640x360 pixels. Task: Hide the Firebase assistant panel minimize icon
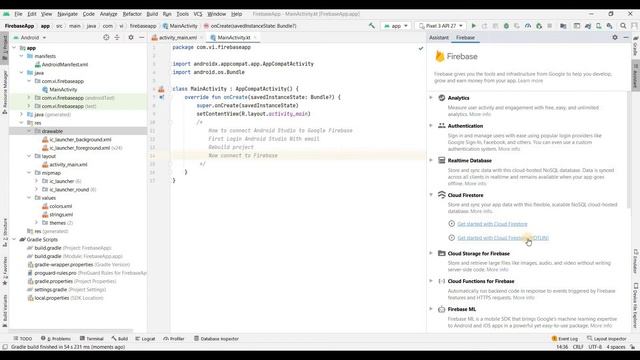click(x=626, y=37)
